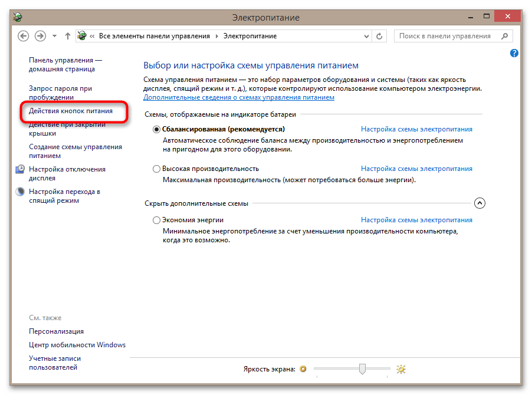
Task: Click the power options icon in the address bar
Action: pos(82,35)
